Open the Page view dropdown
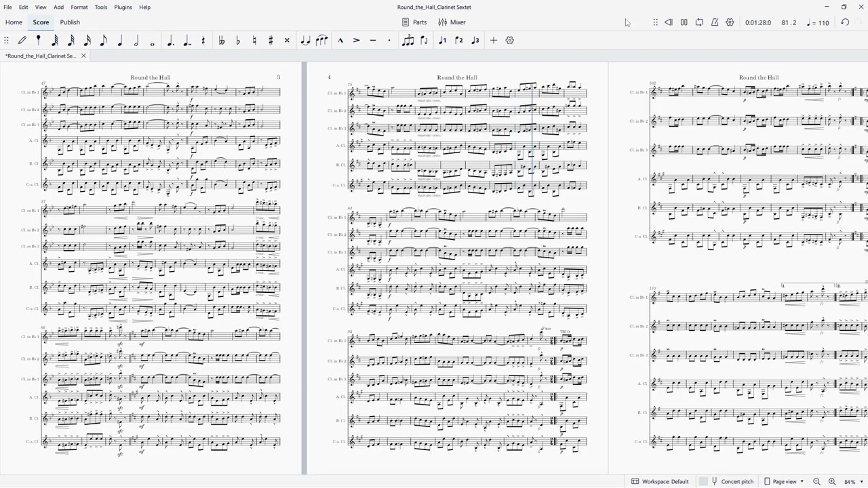868x488 pixels. coord(784,481)
